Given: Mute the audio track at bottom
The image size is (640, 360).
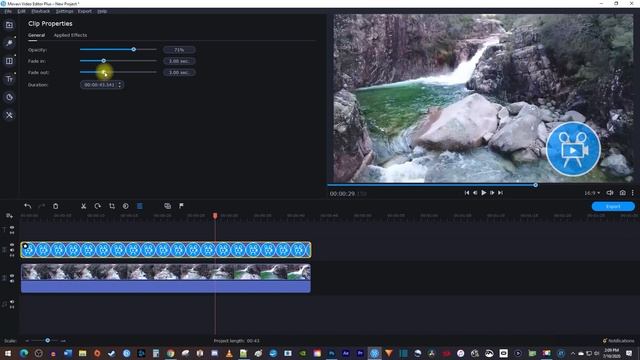Looking at the screenshot, I should click(x=12, y=302).
